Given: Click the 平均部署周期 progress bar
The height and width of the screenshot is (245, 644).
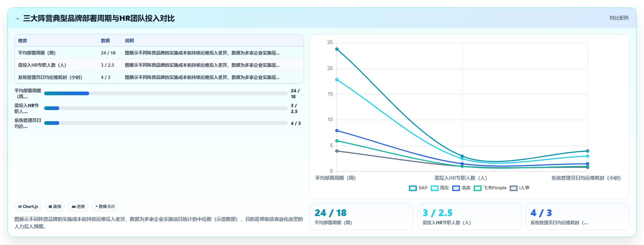Looking at the screenshot, I should pos(166,93).
